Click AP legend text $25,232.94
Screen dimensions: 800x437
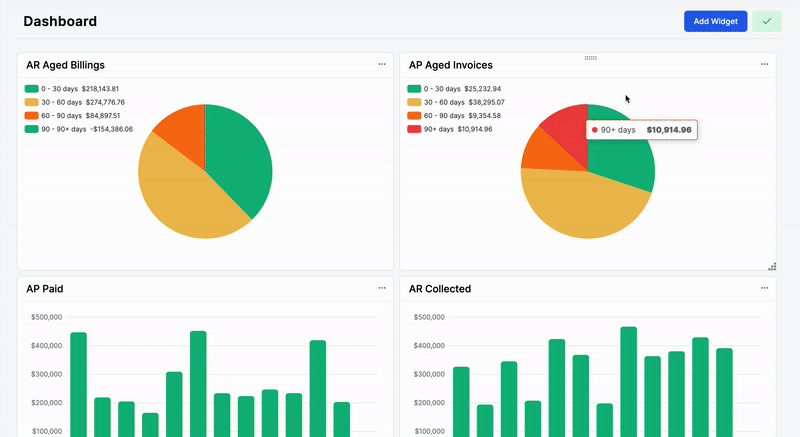(x=483, y=89)
